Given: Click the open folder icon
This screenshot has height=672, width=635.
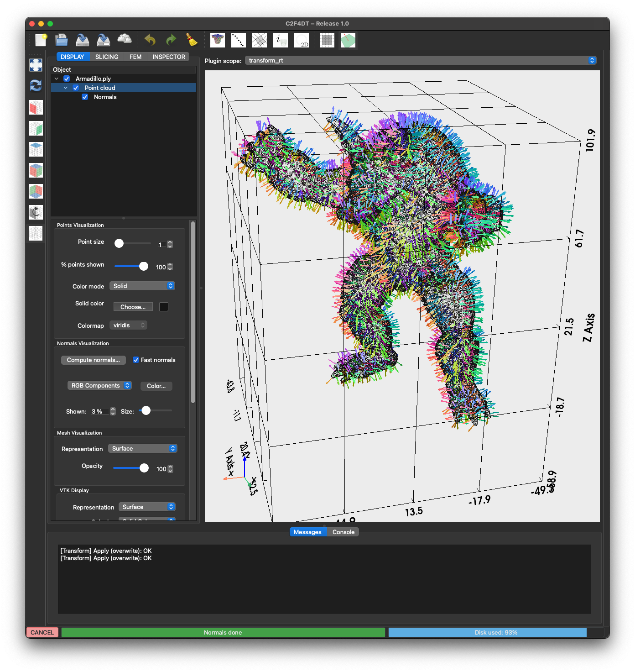Looking at the screenshot, I should click(x=62, y=40).
